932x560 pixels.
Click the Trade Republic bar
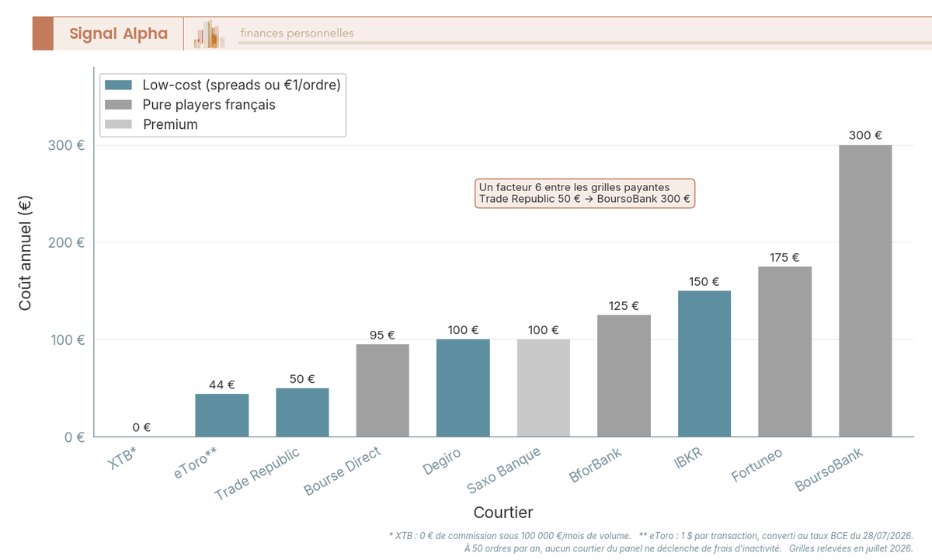tap(302, 412)
